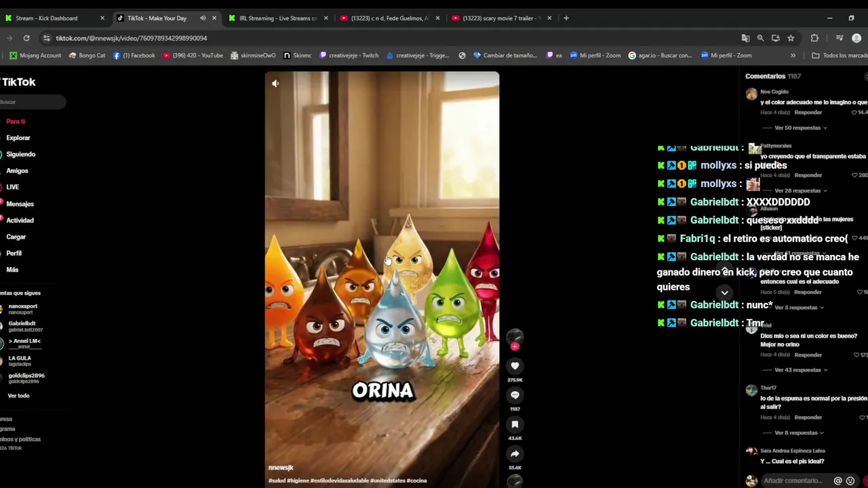868x488 pixels.
Task: Open Amigos in TikTok sidebar
Action: tap(17, 171)
